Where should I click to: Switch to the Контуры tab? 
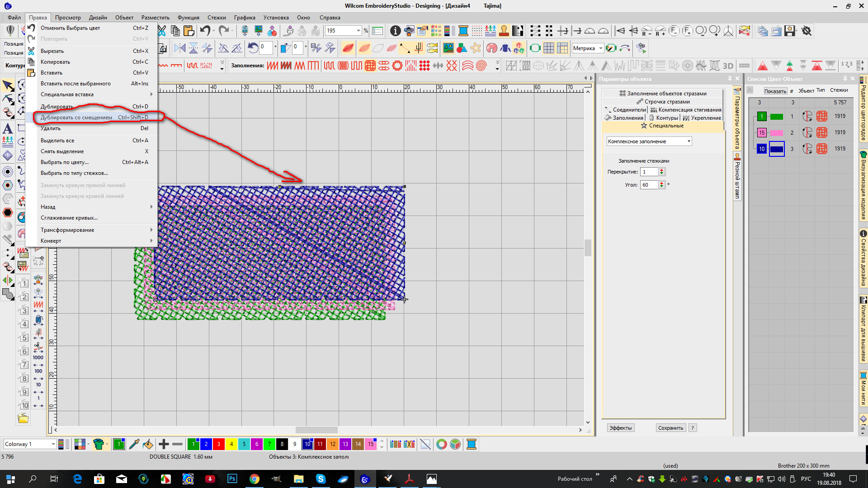click(667, 118)
